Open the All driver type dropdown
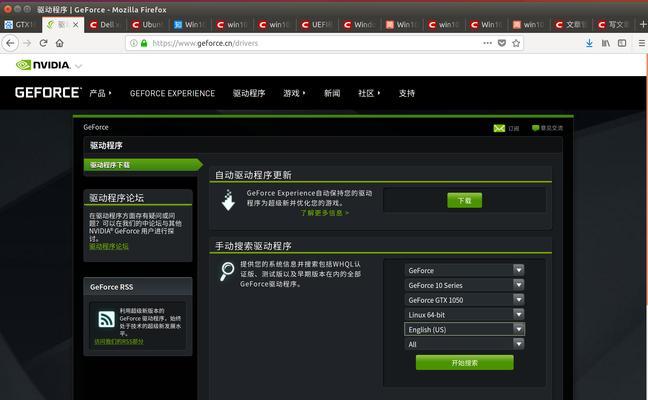Viewport: 648px width, 400px height. (464, 344)
